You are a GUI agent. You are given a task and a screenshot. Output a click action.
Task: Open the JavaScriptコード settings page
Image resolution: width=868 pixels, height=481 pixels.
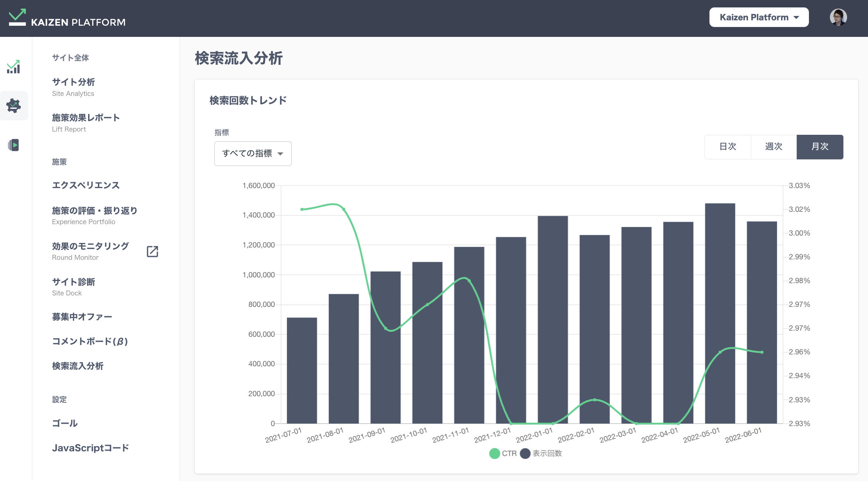90,447
